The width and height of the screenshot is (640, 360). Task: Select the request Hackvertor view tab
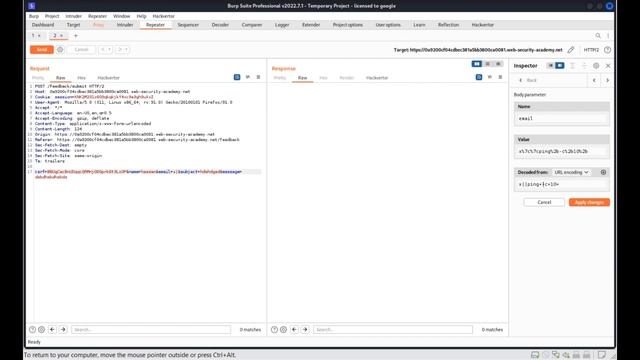(108, 78)
